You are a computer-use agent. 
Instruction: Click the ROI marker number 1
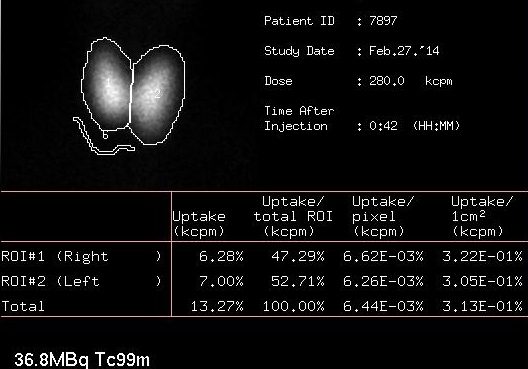pyautogui.click(x=108, y=82)
